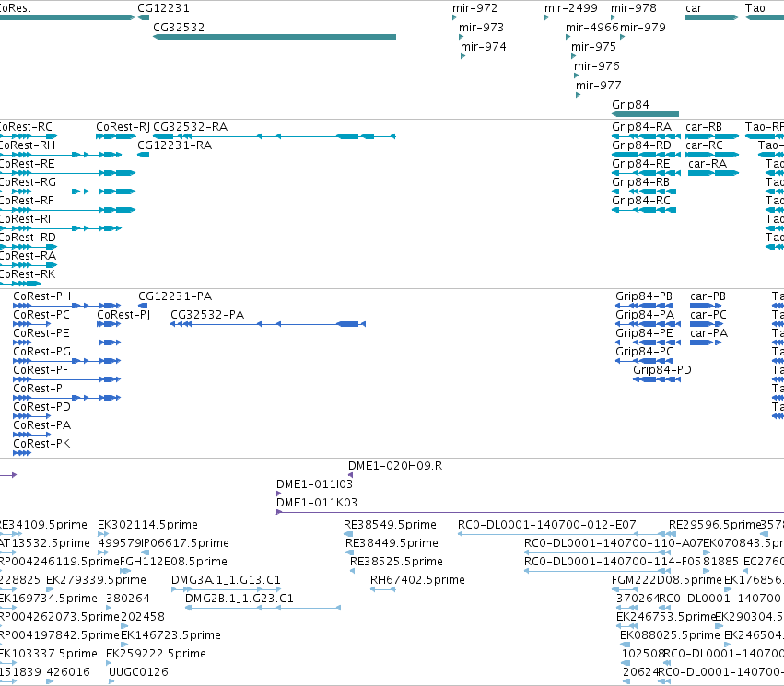Screen dimensions: 784x686
Task: Click the Grip84-PB protein label
Action: [644, 296]
